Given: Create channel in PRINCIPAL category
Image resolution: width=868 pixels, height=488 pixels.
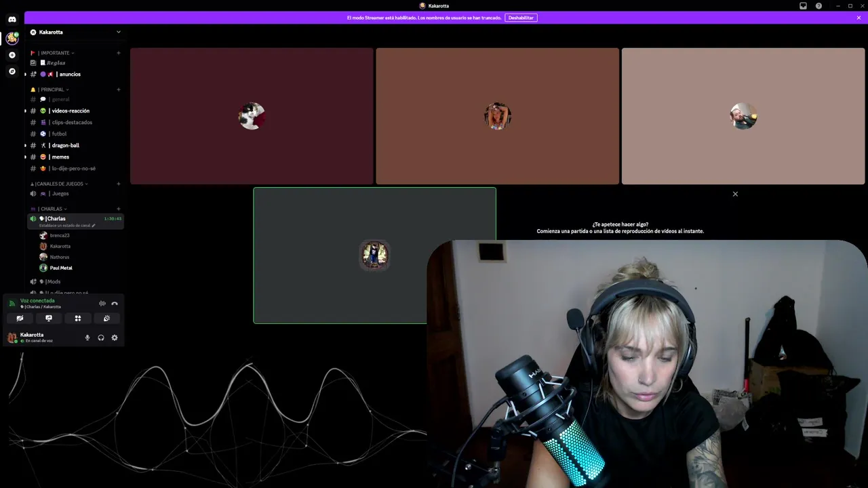Looking at the screenshot, I should point(119,89).
